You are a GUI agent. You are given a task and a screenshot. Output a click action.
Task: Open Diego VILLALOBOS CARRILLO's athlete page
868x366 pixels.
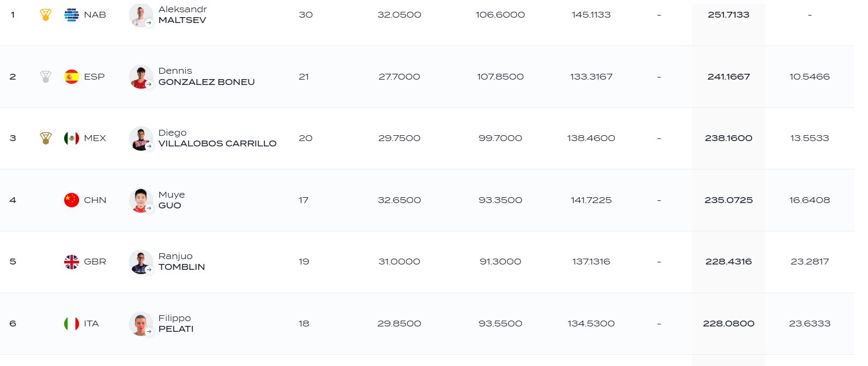218,138
